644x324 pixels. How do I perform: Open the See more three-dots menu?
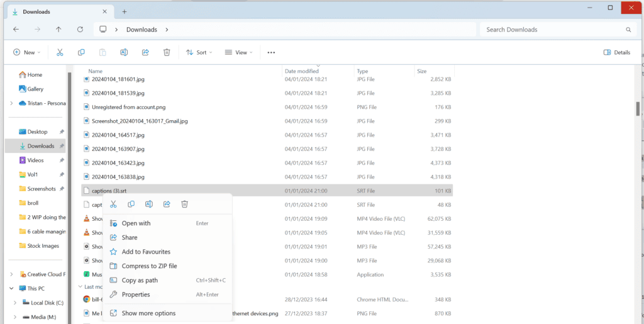[x=271, y=53]
